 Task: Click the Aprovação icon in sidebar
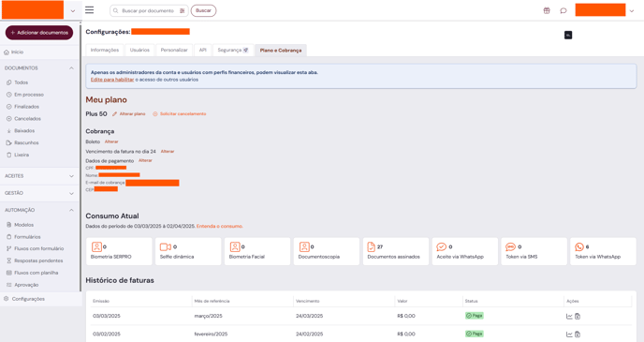[9, 285]
